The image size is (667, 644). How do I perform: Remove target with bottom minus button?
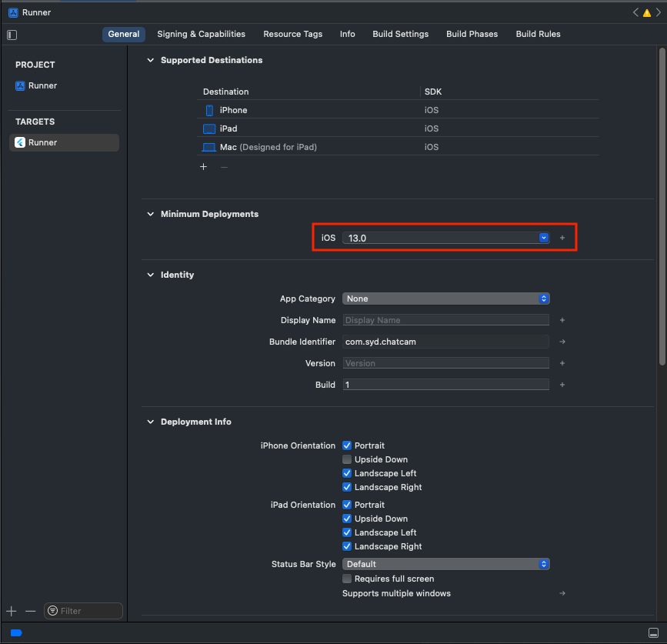[30, 611]
